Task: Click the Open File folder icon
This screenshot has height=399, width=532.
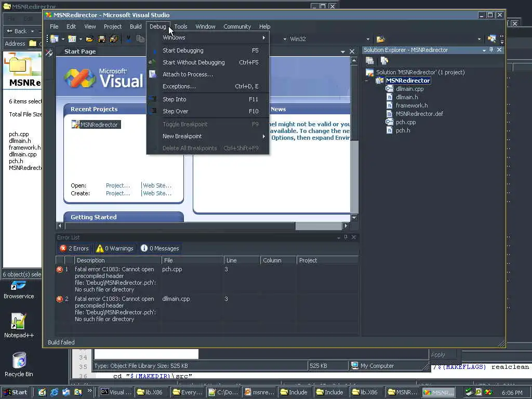Action: coord(89,39)
